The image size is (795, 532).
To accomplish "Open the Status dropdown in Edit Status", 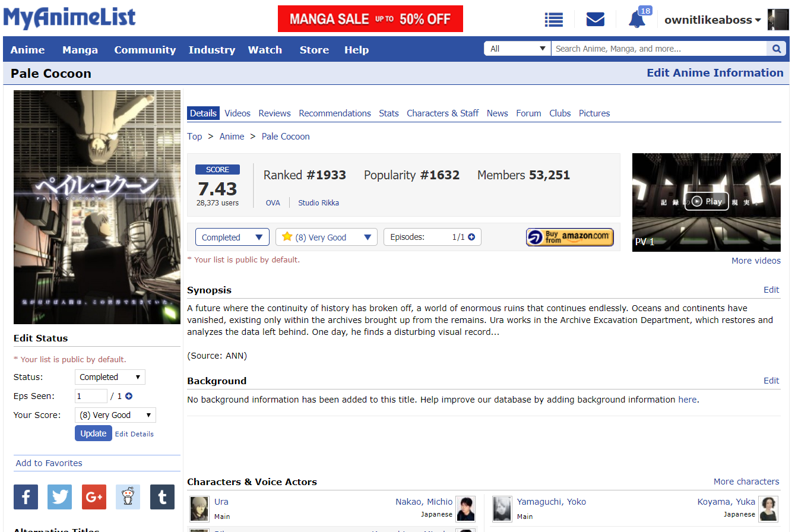I will (x=110, y=377).
